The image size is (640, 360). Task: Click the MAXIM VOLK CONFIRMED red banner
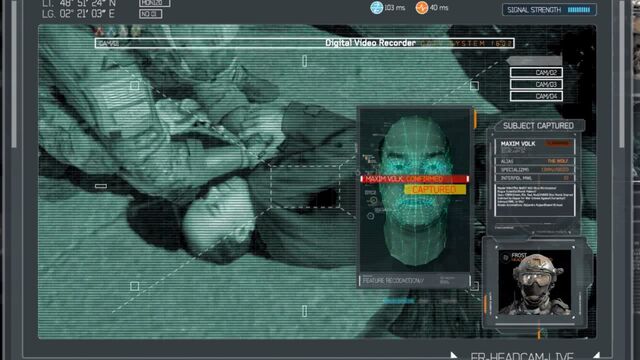coord(414,179)
